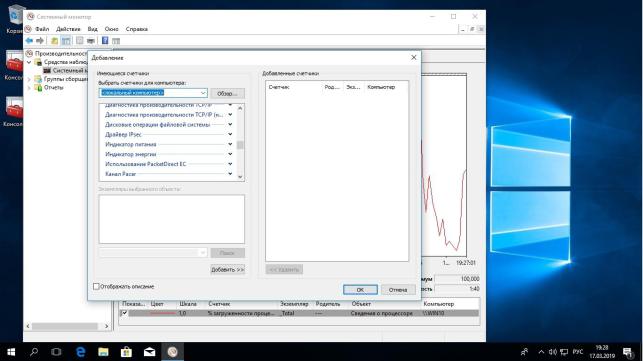The height and width of the screenshot is (361, 643).
Task: Click the blue Help question-mark toolbar icon
Action: coord(105,41)
